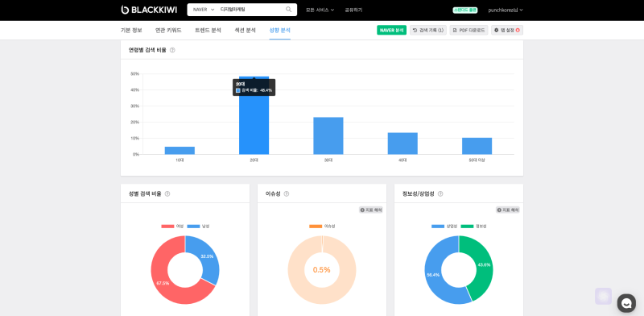Open the chat support bubble icon
The height and width of the screenshot is (316, 644).
tap(626, 303)
